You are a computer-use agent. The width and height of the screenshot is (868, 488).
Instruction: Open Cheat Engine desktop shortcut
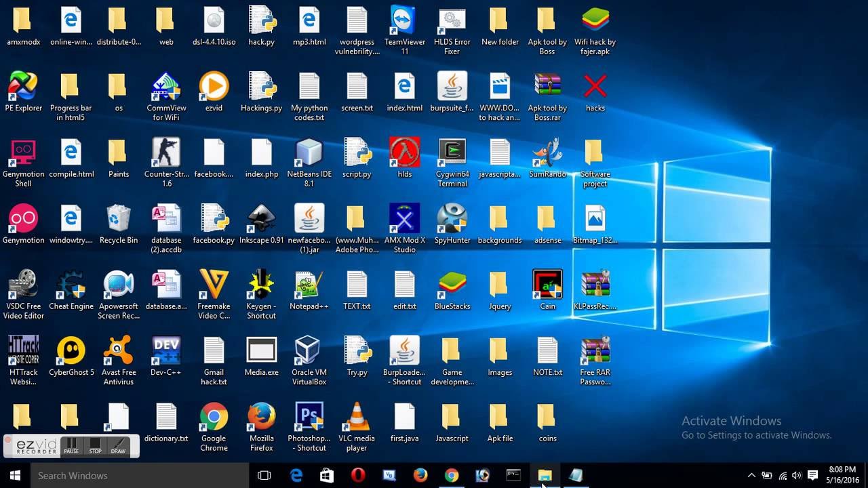71,290
